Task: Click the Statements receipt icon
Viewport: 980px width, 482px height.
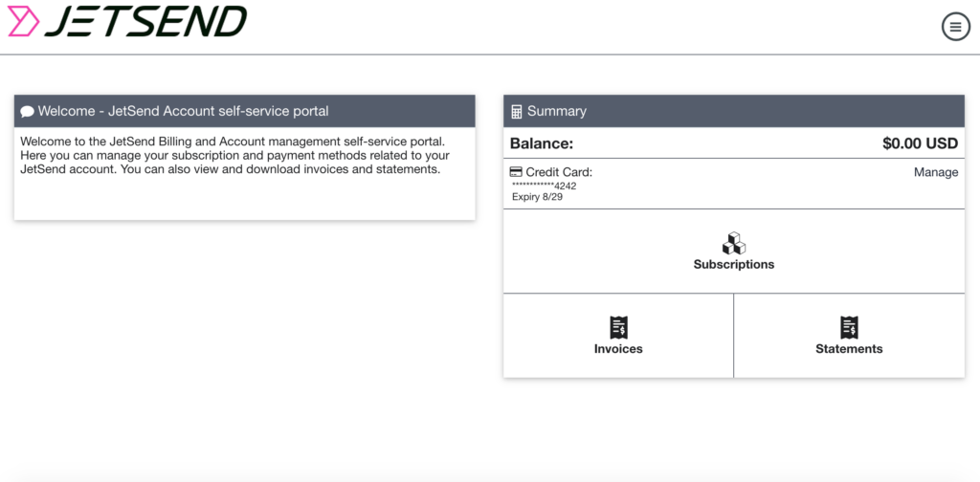Action: click(x=849, y=328)
